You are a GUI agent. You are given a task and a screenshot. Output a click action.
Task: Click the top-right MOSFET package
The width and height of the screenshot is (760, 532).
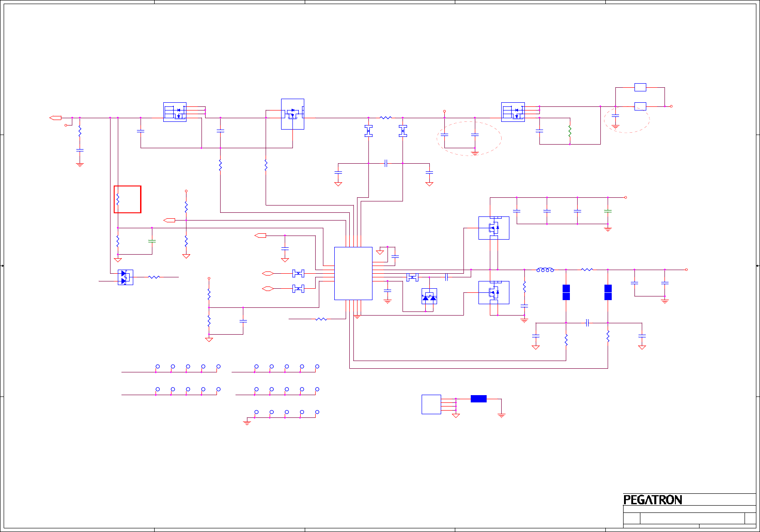[513, 112]
